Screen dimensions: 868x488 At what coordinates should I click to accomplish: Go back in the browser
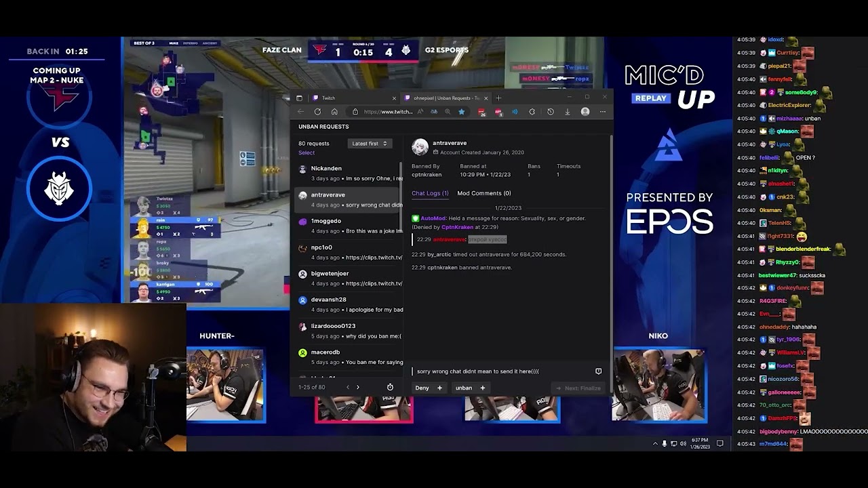[x=301, y=112]
